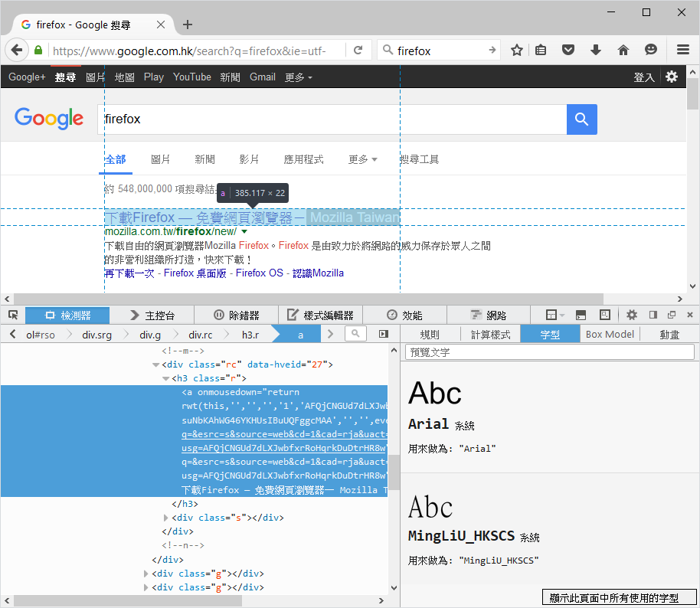Image resolution: width=700 pixels, height=608 pixels.
Task: Open the Pocket save icon
Action: (568, 51)
